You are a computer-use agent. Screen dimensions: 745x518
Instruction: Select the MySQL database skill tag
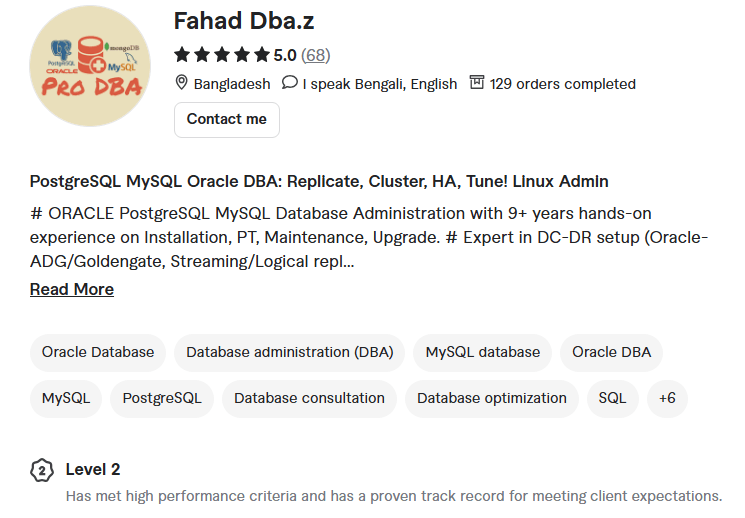[x=482, y=353]
